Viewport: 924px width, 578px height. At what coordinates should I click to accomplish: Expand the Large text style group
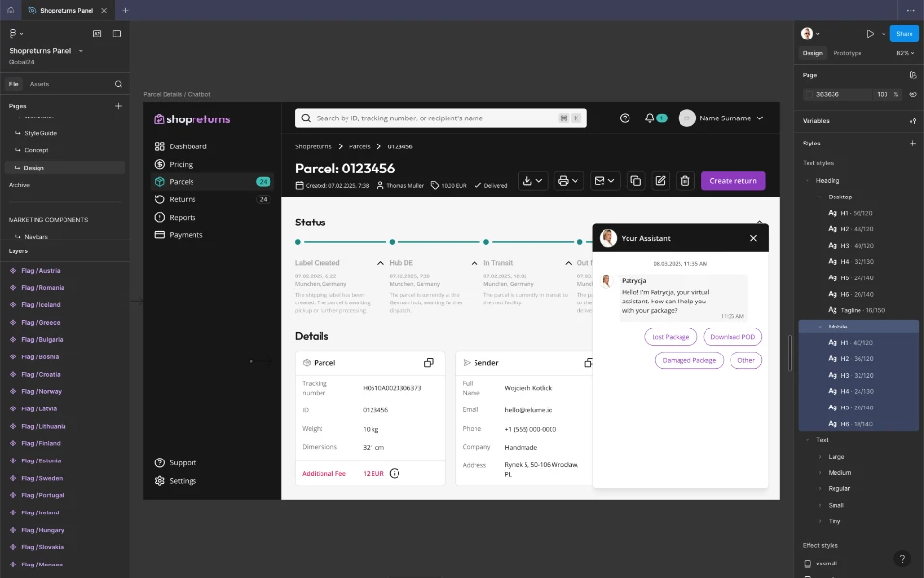tap(820, 457)
